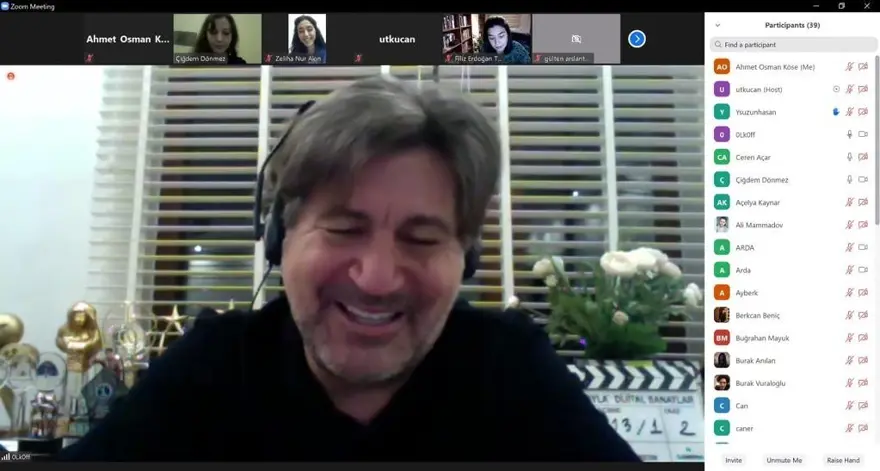Viewport: 880px width, 471px height.
Task: Click the camera-off icon beside utkucan (Host)
Action: coord(863,89)
